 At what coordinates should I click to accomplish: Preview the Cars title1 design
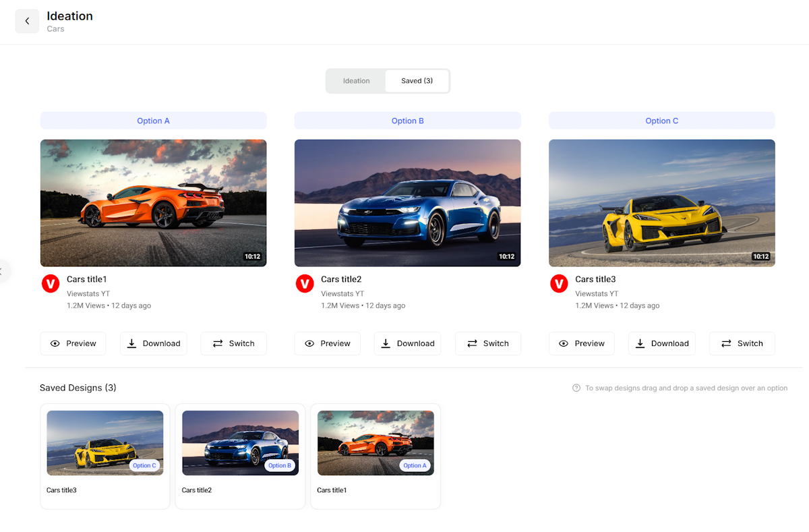(73, 343)
